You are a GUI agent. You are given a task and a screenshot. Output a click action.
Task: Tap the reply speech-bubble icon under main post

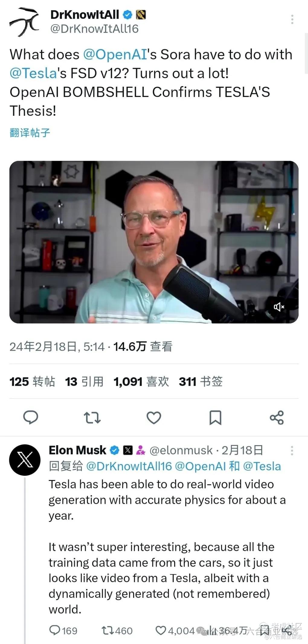[x=31, y=417]
